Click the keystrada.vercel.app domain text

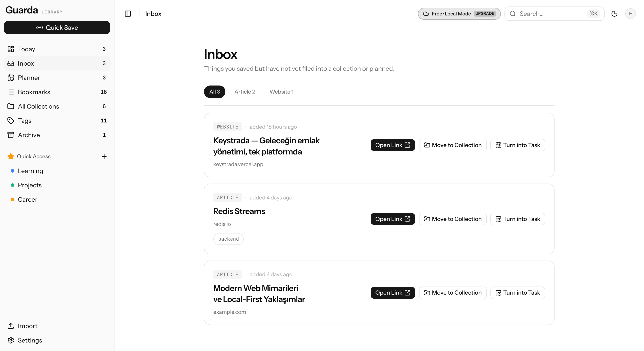(x=238, y=165)
